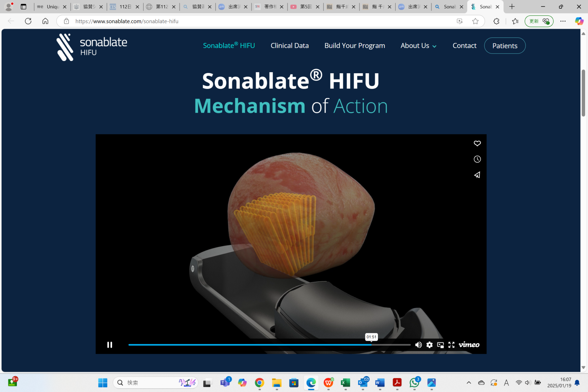The image size is (588, 392).
Task: Open browser profile icon
Action: [x=9, y=6]
